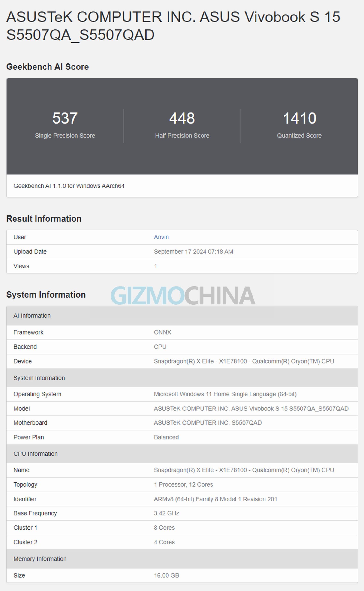Select the Device Snapdragon X Elite value

(x=244, y=361)
